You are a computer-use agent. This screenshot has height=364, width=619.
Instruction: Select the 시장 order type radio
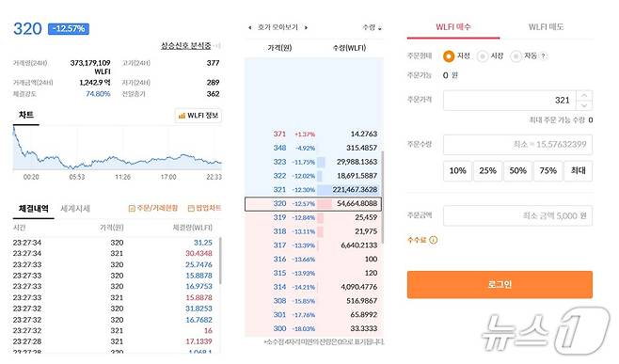click(482, 56)
